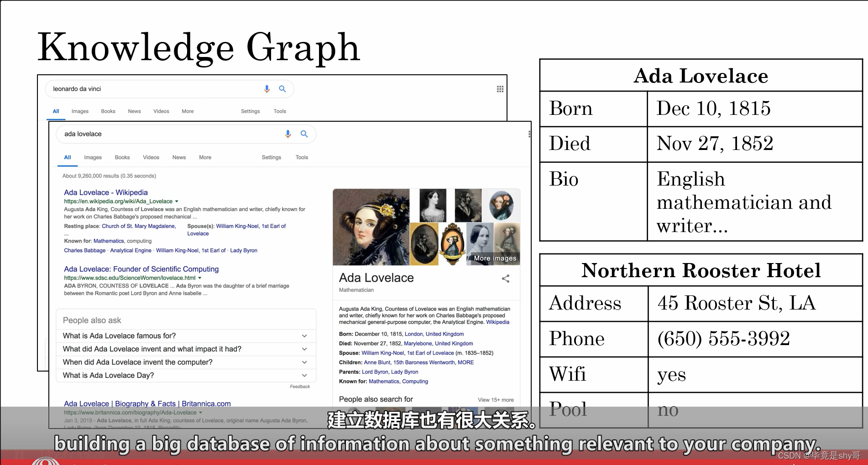The height and width of the screenshot is (465, 868).
Task: Follow 'Church of St. Mary Magdalene' link
Action: coord(138,226)
